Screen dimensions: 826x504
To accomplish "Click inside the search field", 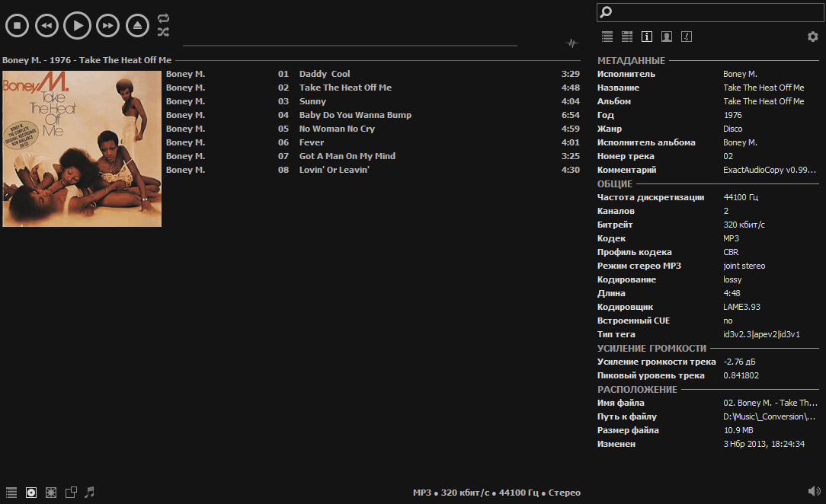I will [x=716, y=13].
